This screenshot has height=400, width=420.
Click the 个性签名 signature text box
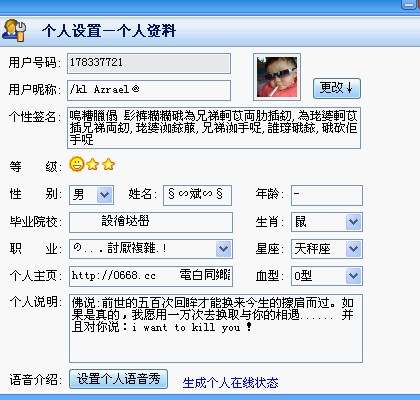[x=214, y=128]
